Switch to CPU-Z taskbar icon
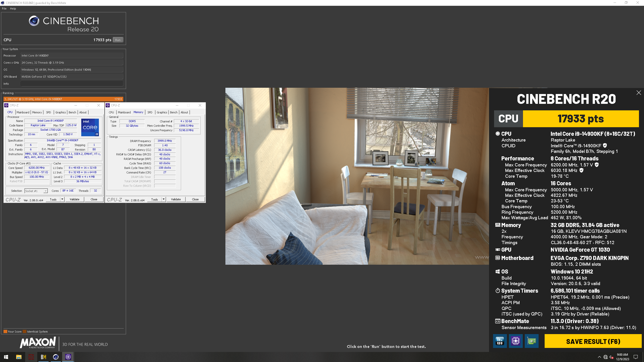Viewport: 644px width, 362px height. click(68, 357)
